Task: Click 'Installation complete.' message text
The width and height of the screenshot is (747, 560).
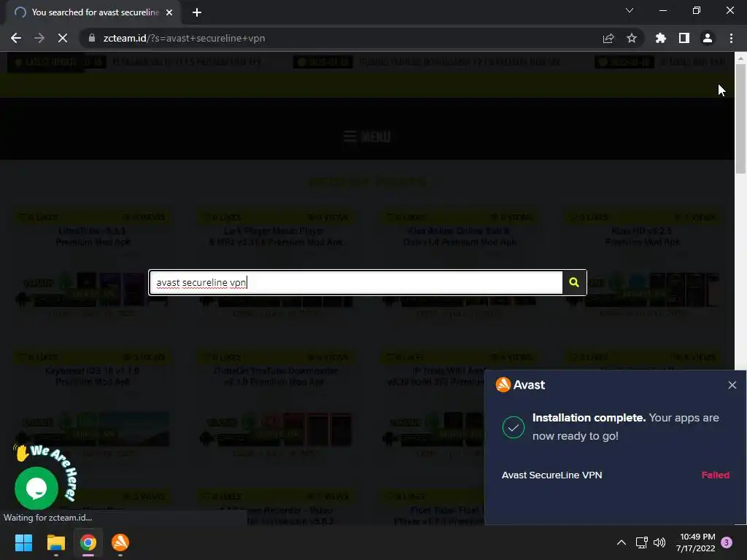Action: click(589, 418)
